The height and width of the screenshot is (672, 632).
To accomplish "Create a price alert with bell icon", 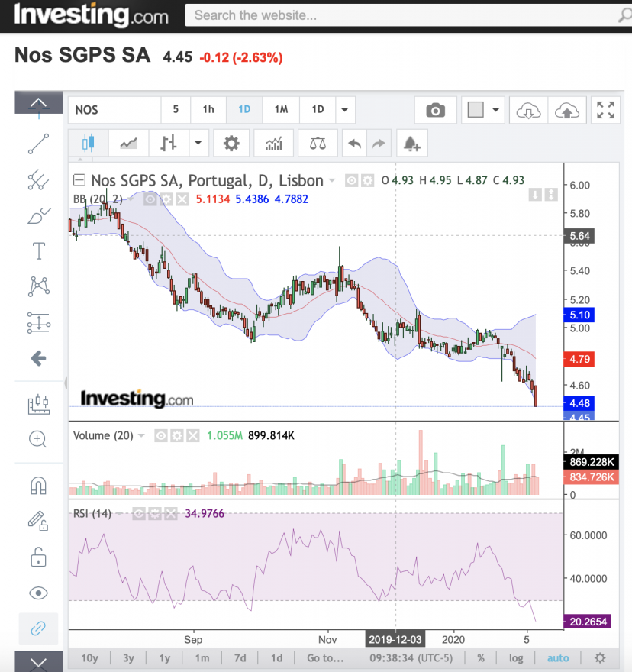I will tap(411, 143).
